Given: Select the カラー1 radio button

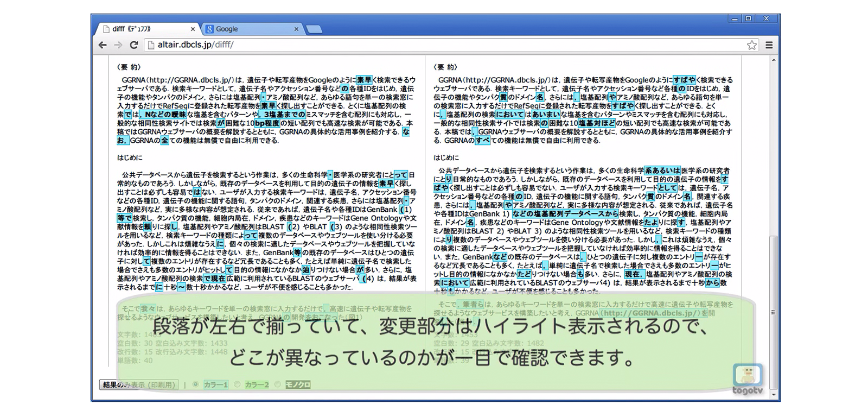Looking at the screenshot, I should pyautogui.click(x=195, y=384).
